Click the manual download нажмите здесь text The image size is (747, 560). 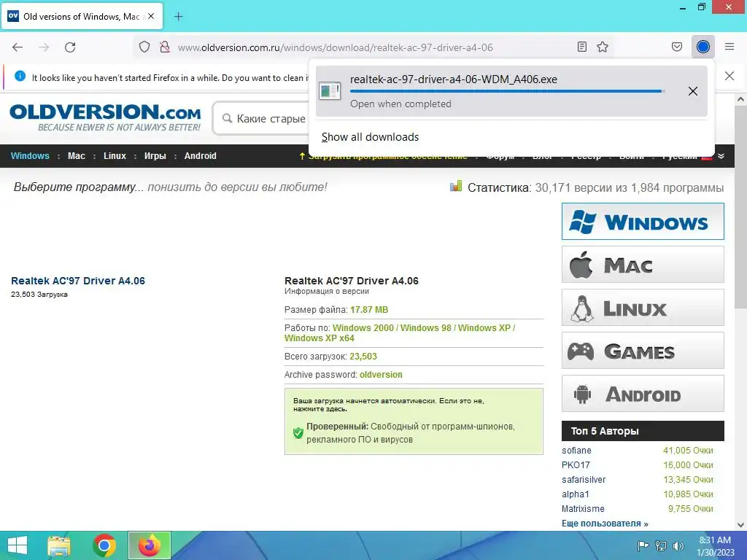coord(320,409)
